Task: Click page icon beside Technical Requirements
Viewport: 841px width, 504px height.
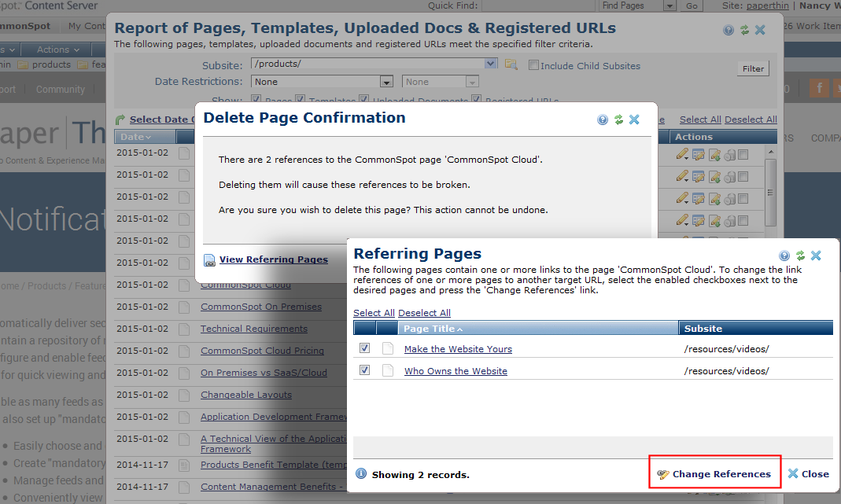Action: [x=184, y=329]
